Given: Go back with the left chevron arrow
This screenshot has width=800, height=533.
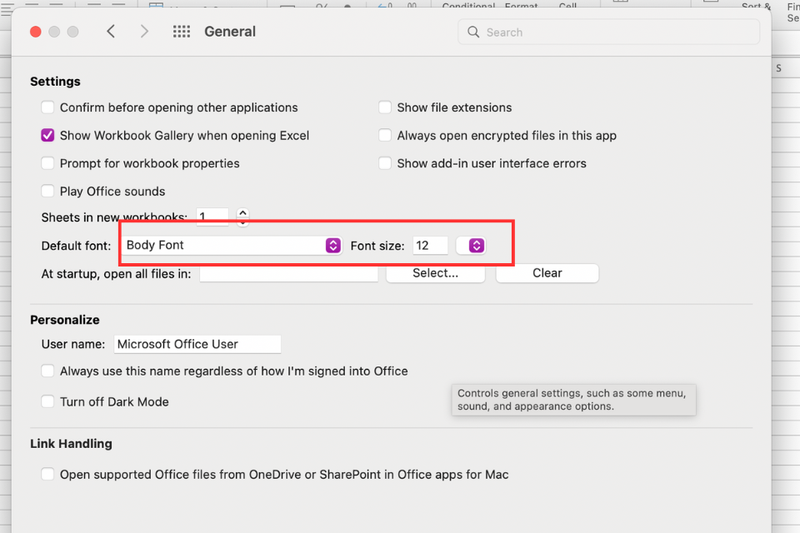Looking at the screenshot, I should click(x=111, y=32).
